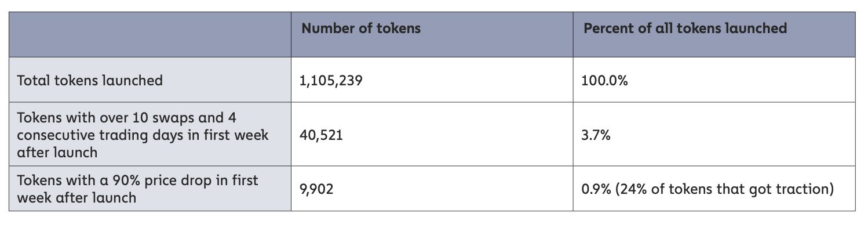The height and width of the screenshot is (231, 868).
Task: Click the empty top-left header cell
Action: coord(150,34)
